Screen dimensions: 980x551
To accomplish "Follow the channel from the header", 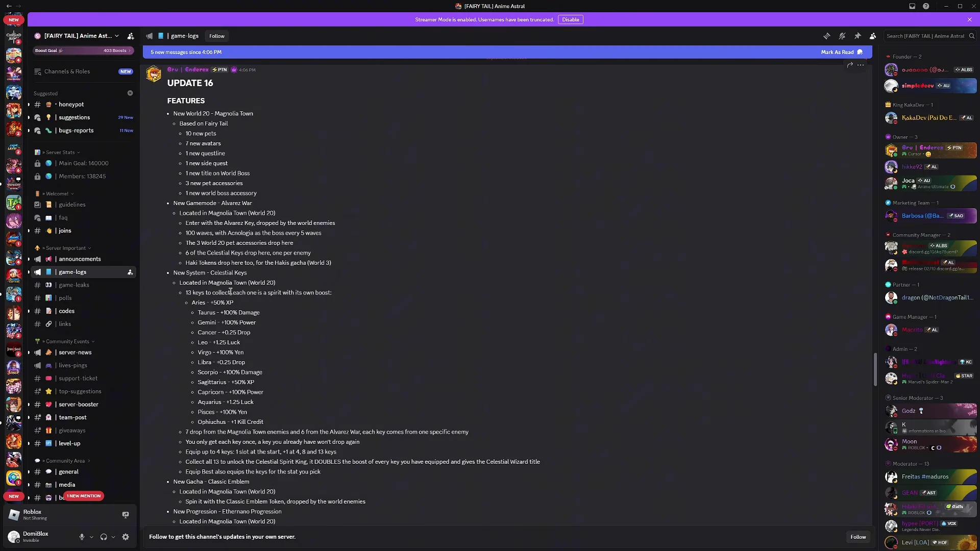I will 217,36.
